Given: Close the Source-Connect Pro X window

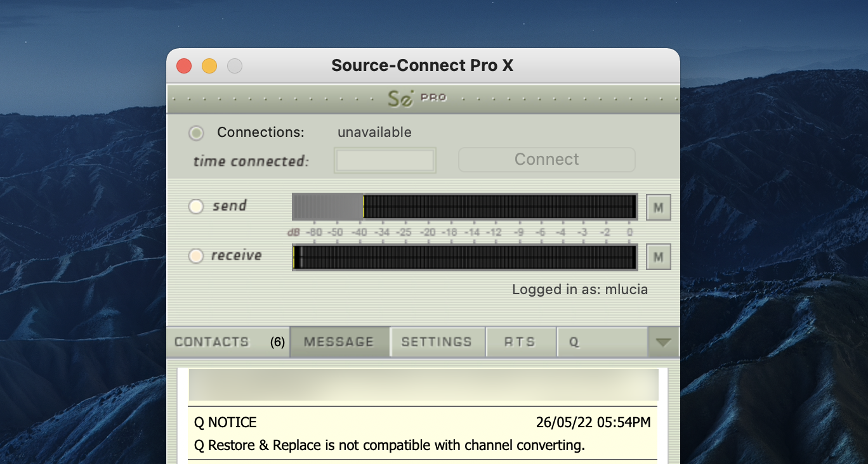Looking at the screenshot, I should click(184, 66).
